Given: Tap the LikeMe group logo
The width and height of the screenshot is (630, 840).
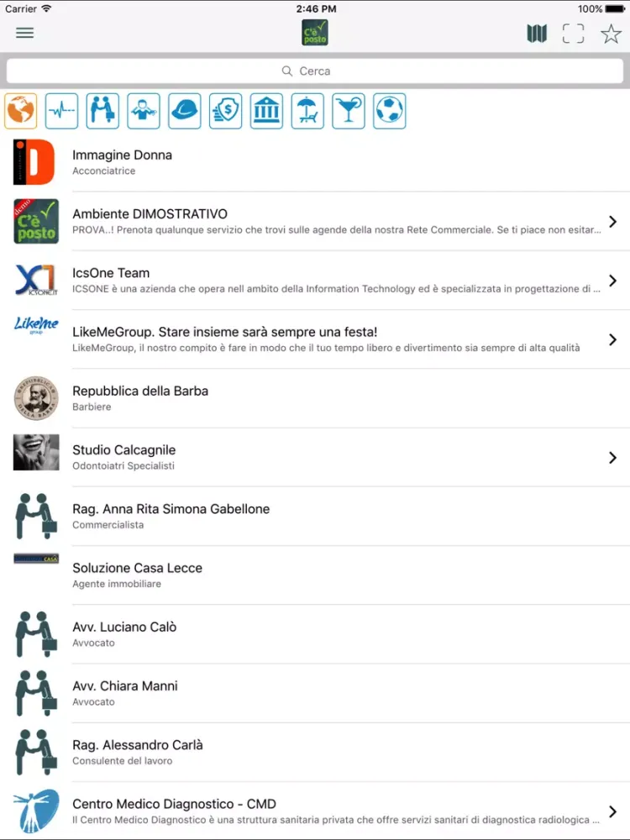Looking at the screenshot, I should click(x=36, y=324).
